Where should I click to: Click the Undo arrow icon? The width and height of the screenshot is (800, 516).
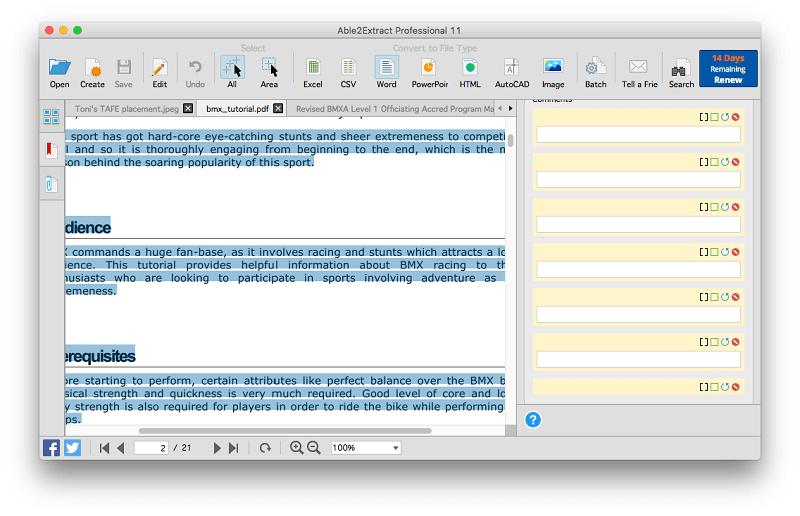pyautogui.click(x=195, y=72)
